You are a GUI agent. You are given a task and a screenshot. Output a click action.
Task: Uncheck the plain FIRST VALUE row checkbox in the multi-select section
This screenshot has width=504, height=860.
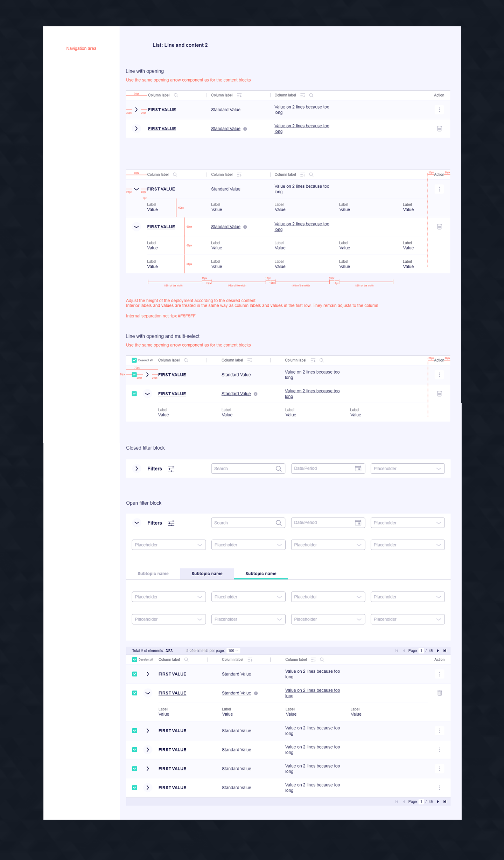coord(134,375)
